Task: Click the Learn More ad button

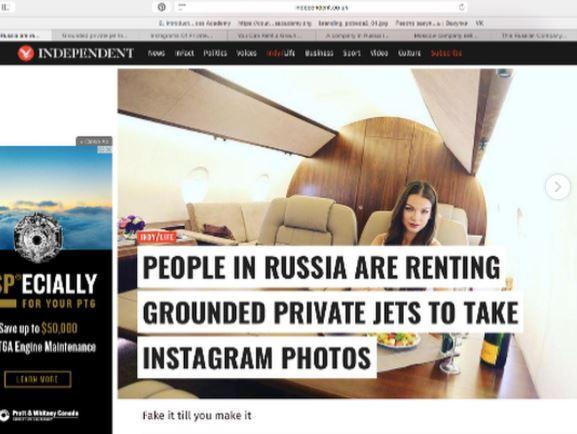Action: (x=38, y=379)
